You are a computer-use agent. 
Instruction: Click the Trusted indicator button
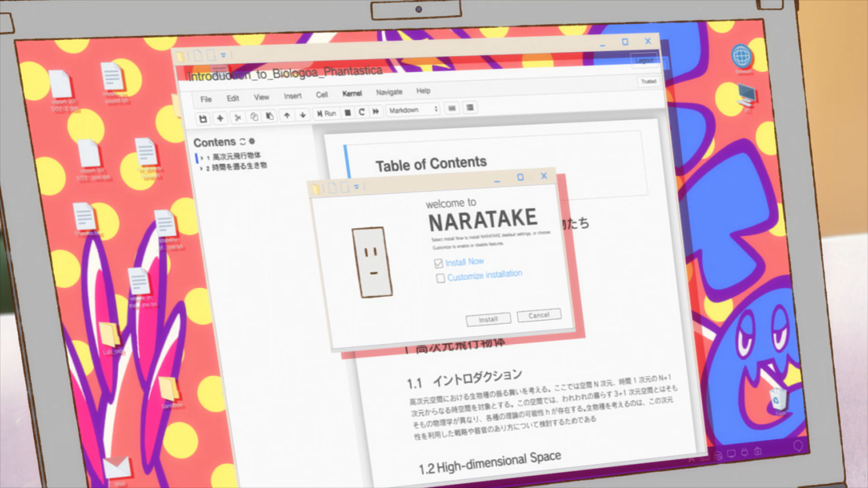pos(648,81)
